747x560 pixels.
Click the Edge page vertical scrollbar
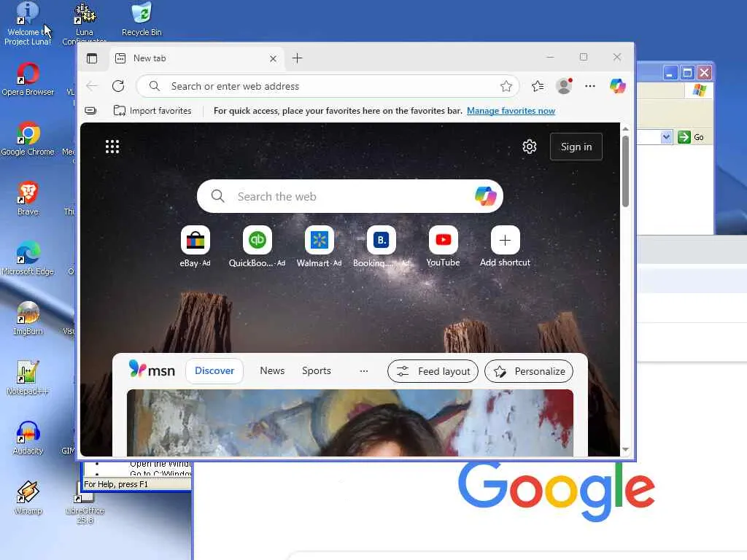[x=625, y=171]
